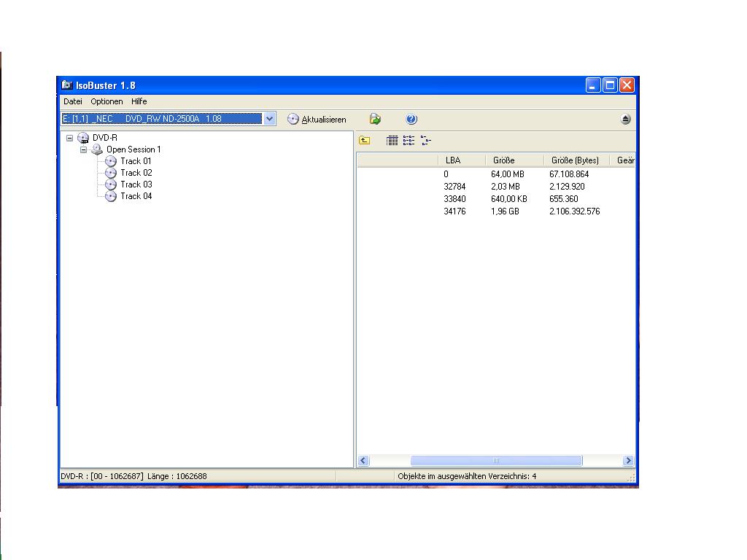
Task: Click byte value 2.106.392.576
Action: [x=575, y=211]
